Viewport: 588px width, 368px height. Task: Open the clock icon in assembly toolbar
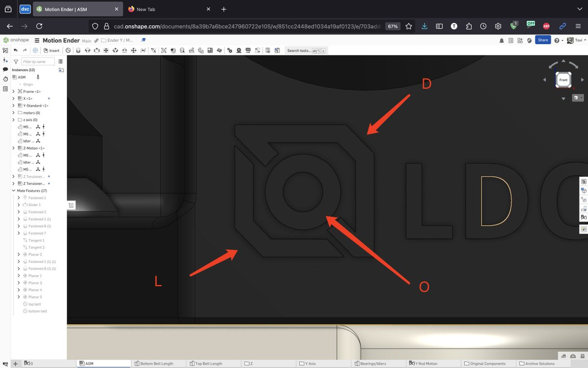point(68,51)
